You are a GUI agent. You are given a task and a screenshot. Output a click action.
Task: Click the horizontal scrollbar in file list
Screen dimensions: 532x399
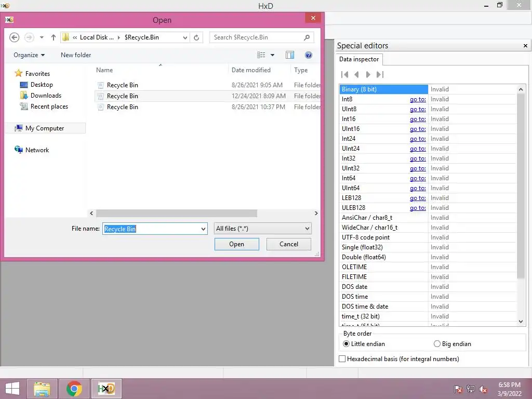[x=177, y=213]
